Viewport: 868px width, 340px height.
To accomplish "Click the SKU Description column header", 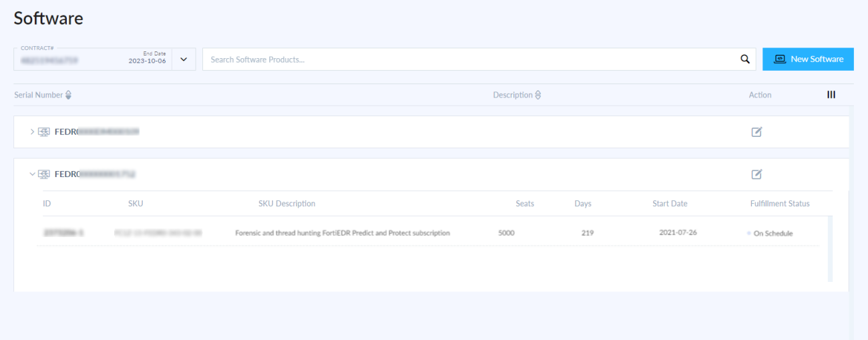I will point(286,204).
